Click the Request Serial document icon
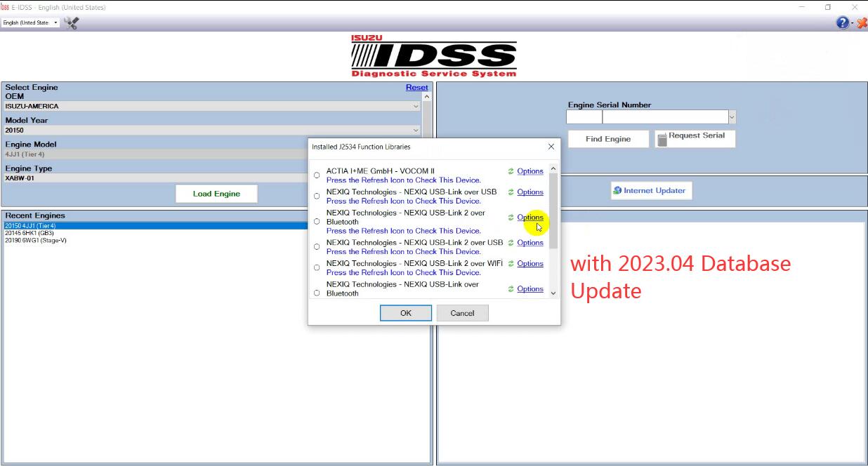The width and height of the screenshot is (868, 466). pyautogui.click(x=662, y=139)
